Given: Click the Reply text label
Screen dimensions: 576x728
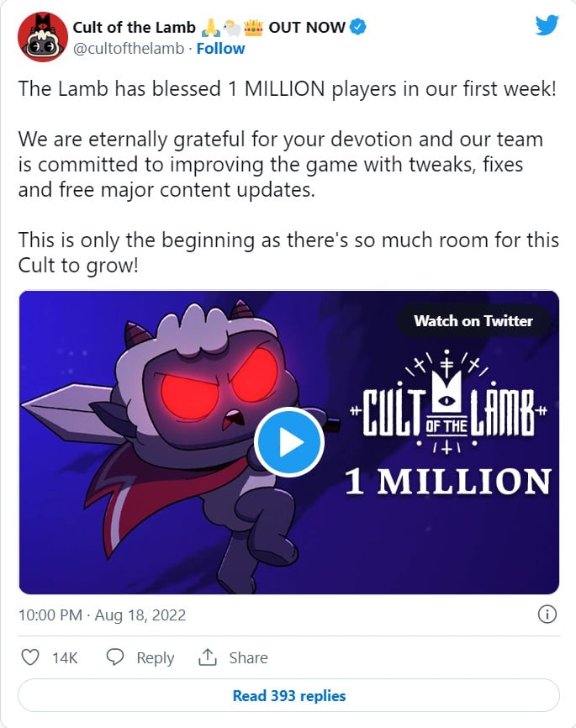Looking at the screenshot, I should 156,657.
